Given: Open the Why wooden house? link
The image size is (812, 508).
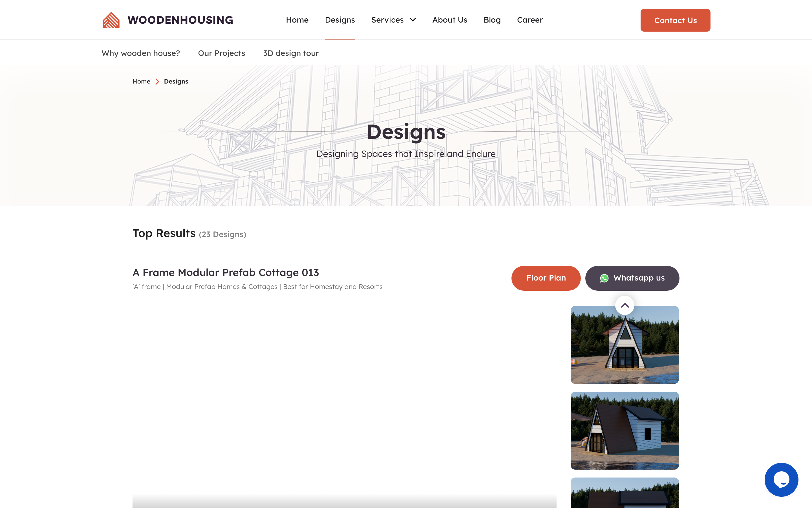Looking at the screenshot, I should 141,53.
